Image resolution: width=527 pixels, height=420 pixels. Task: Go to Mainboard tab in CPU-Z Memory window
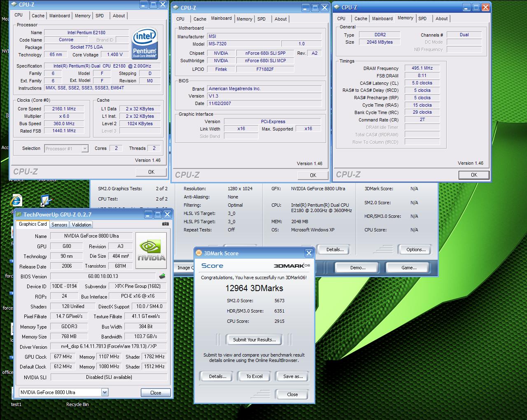(x=382, y=19)
